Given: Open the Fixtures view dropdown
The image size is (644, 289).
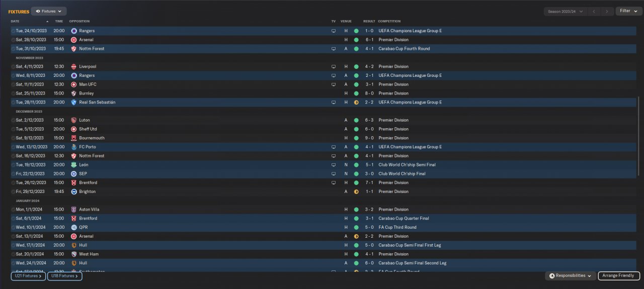Looking at the screenshot, I should pos(49,11).
